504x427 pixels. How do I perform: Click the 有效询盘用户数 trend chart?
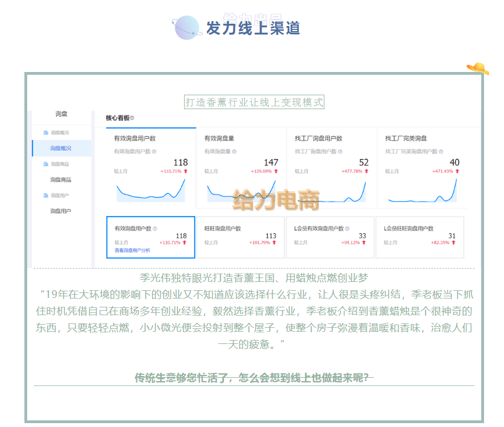[x=150, y=190]
